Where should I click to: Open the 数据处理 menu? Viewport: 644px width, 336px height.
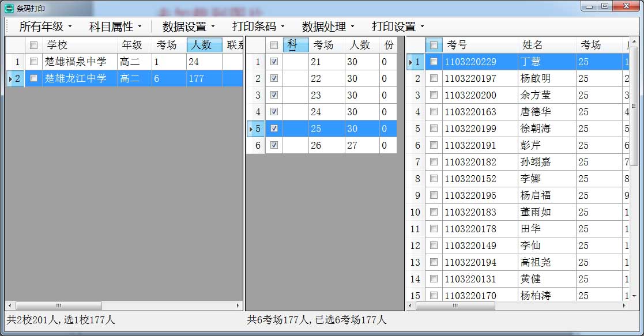coord(328,27)
